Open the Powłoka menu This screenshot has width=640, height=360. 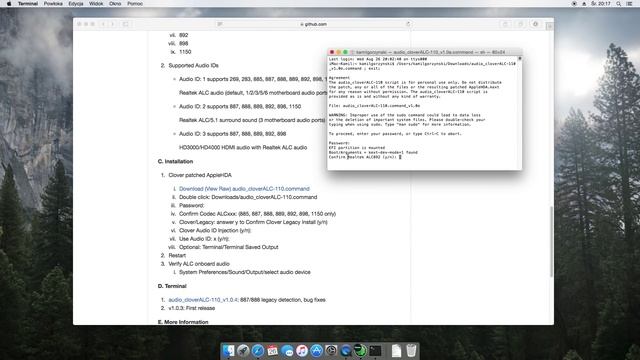tap(53, 4)
